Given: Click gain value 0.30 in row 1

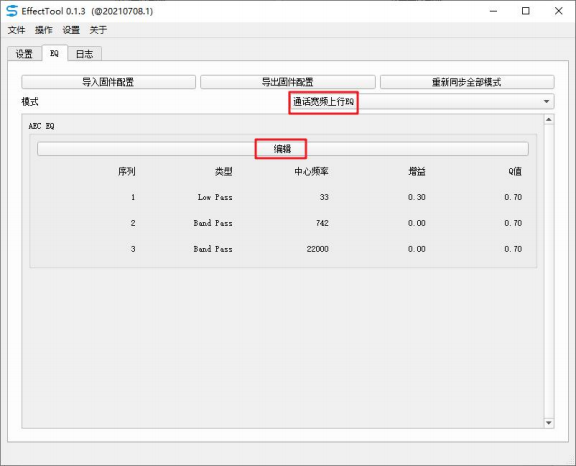Looking at the screenshot, I should coord(417,197).
